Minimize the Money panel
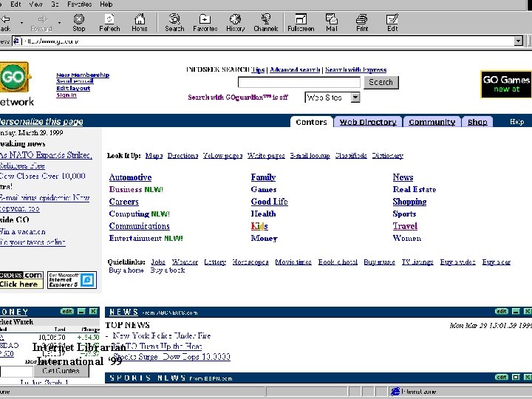This screenshot has height=399, width=532. pyautogui.click(x=81, y=311)
